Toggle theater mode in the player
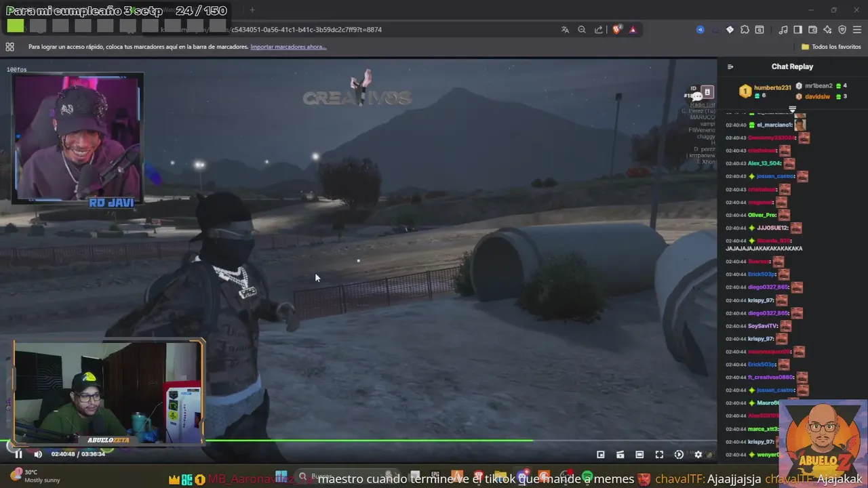The width and height of the screenshot is (868, 488). [x=639, y=455]
